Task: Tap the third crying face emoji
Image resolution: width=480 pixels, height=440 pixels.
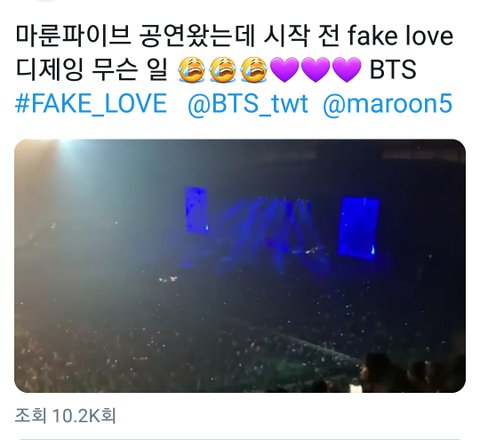Action: coord(254,69)
